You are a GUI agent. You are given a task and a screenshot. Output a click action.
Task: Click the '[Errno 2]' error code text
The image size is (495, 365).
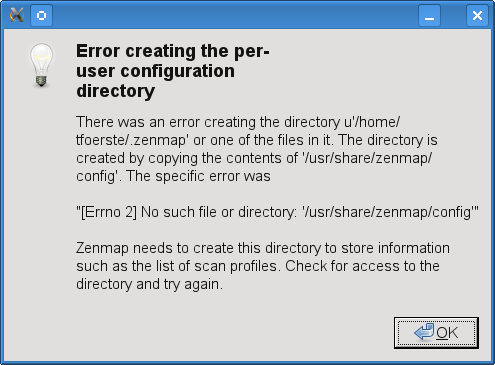[109, 212]
